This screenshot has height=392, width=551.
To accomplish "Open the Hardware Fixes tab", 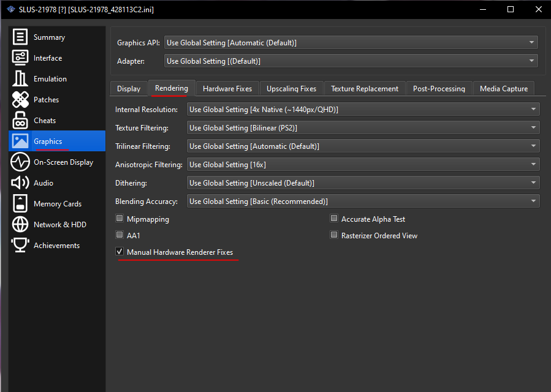I will (x=227, y=89).
